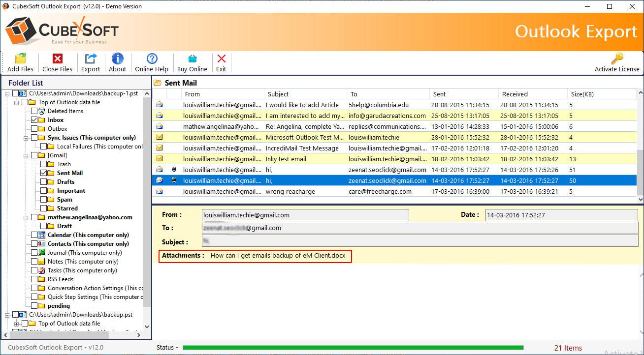Click the To column header
The image size is (644, 355).
(388, 94)
